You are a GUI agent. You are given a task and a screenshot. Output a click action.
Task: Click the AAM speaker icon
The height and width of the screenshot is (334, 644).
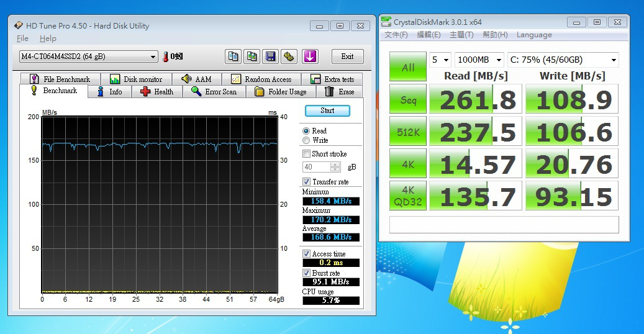pos(186,79)
